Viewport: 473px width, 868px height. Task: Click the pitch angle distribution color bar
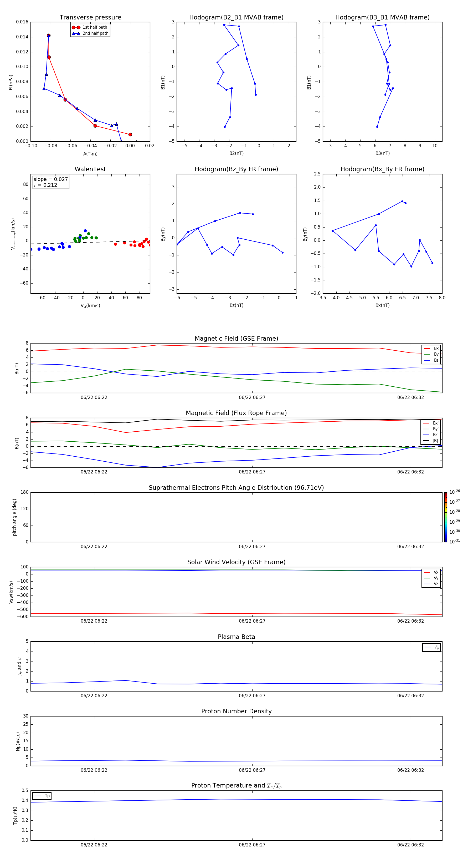point(446,517)
